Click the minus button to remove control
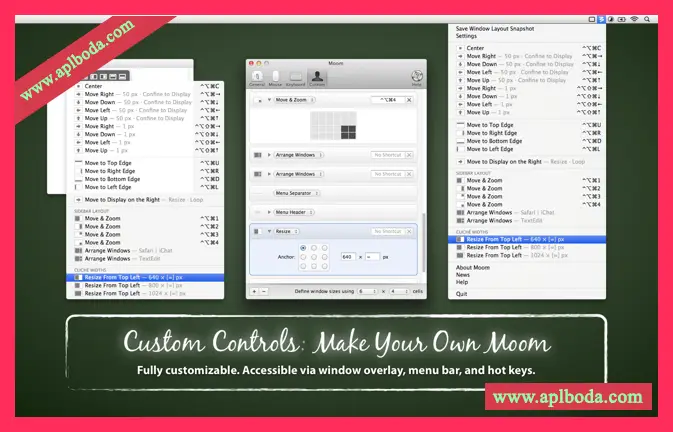This screenshot has height=432, width=673. coord(264,291)
